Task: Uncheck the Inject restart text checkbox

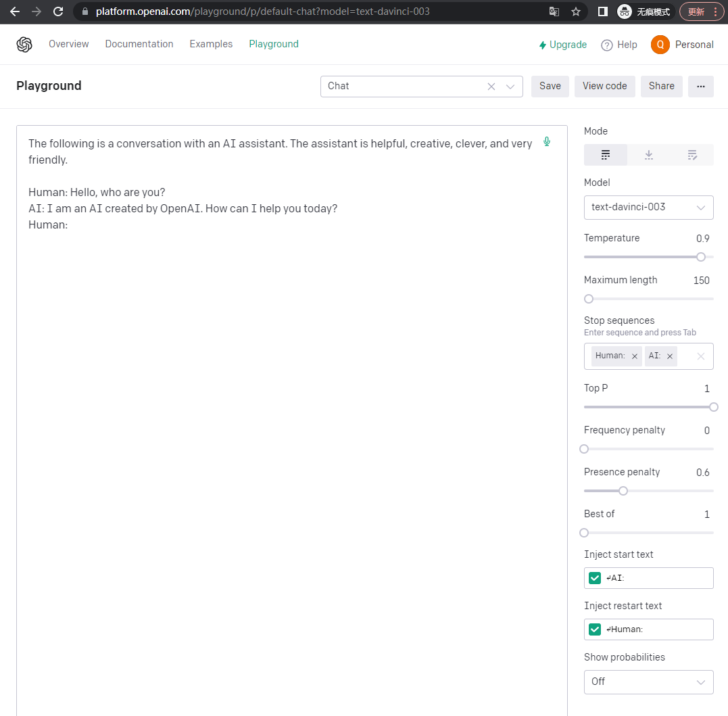Action: point(595,629)
